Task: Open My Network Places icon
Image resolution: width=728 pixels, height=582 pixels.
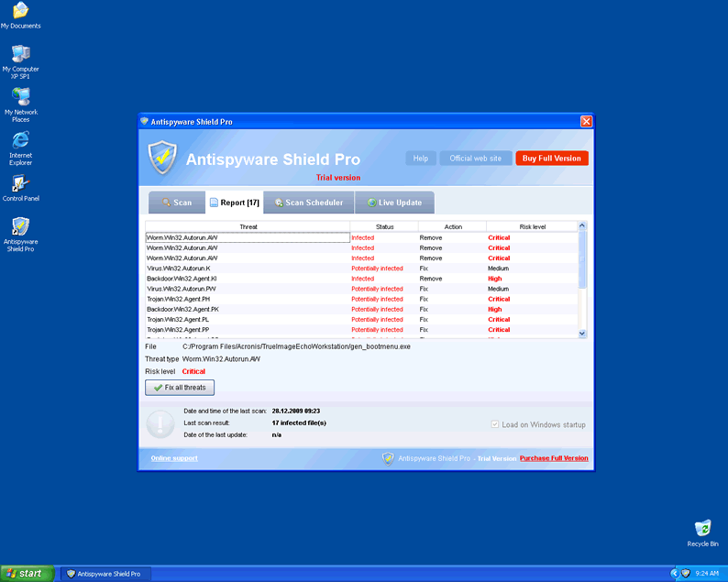Action: click(20, 98)
